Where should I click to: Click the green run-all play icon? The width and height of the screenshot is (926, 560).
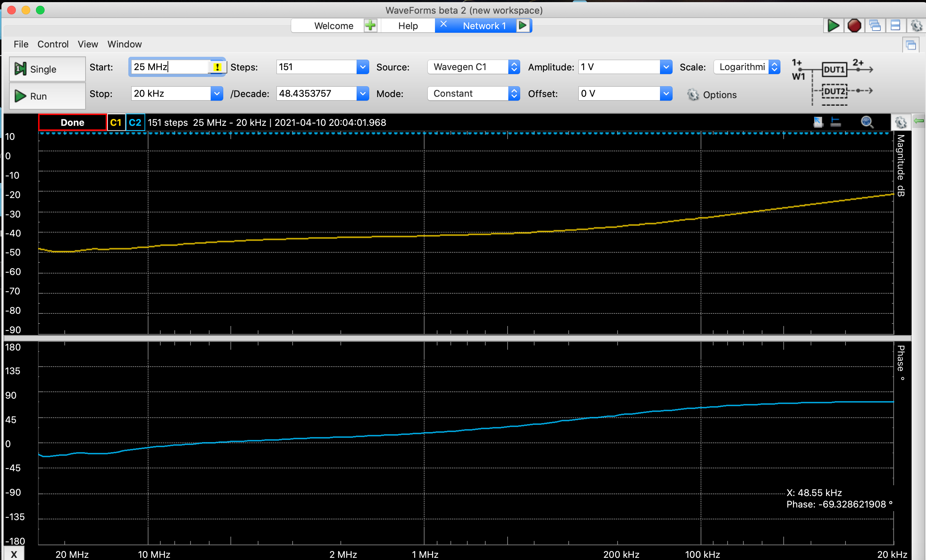(x=833, y=26)
